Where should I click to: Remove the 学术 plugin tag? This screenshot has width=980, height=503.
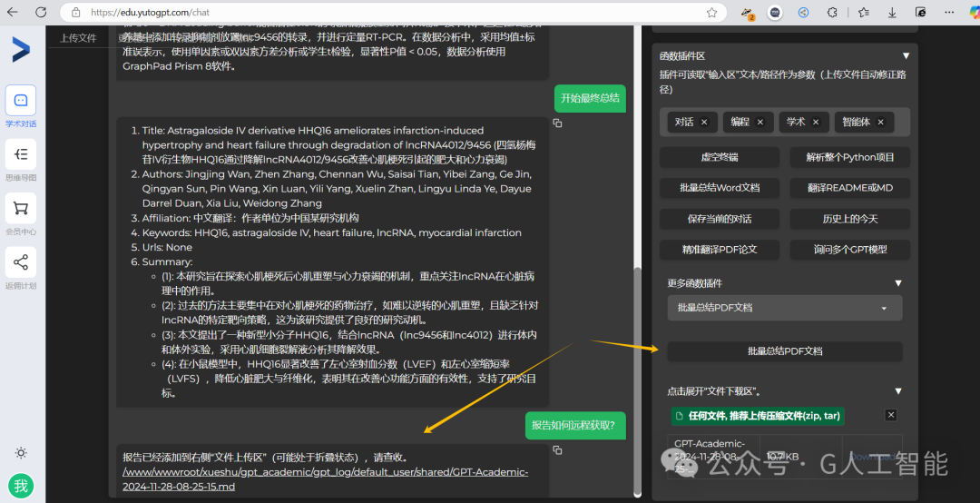click(x=816, y=122)
